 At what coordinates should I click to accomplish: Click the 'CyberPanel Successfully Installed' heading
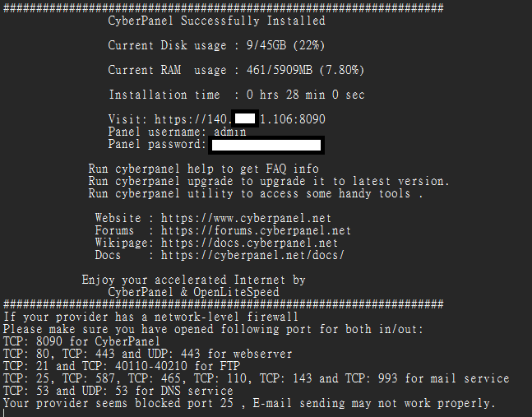coord(216,21)
